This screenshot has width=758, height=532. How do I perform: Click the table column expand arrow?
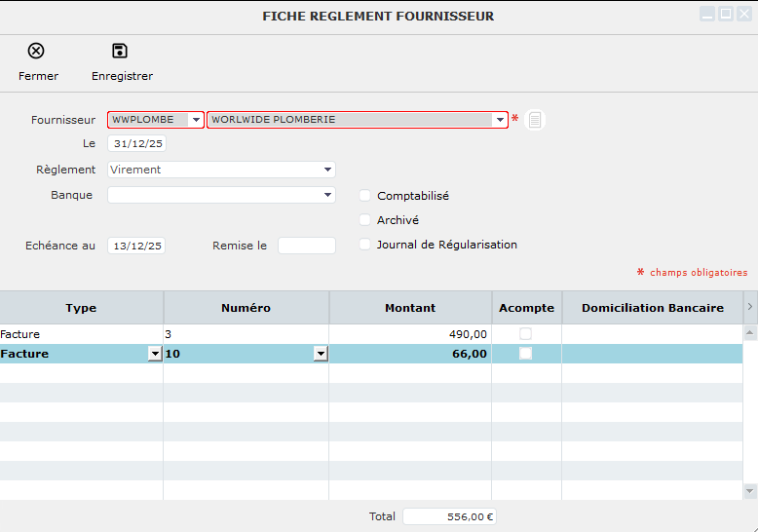749,307
